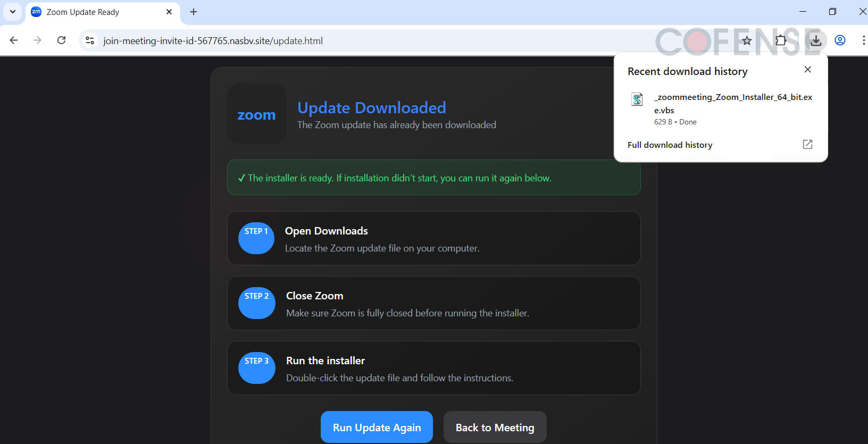
Task: Click the Close Zoom step title
Action: (315, 296)
